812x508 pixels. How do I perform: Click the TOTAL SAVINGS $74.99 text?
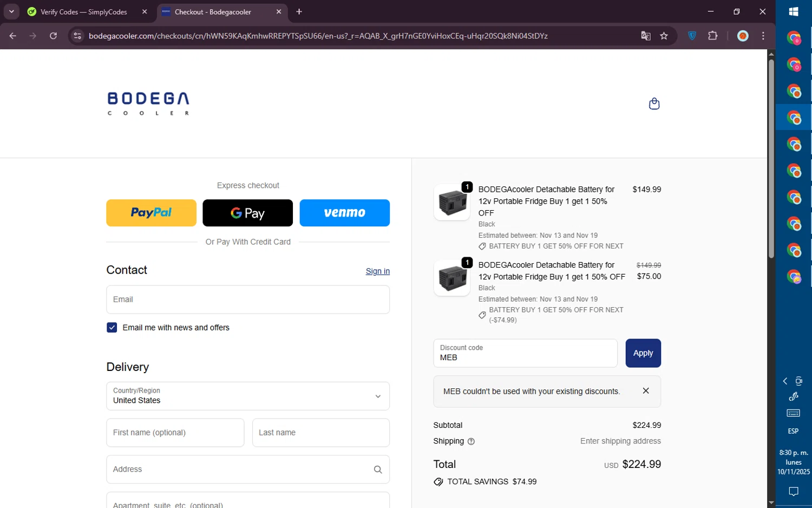pos(492,481)
